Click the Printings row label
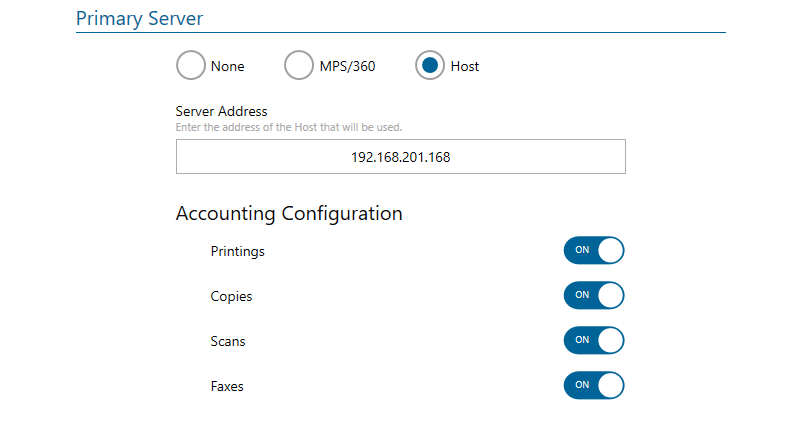Screen dimensions: 805x430 click(237, 251)
